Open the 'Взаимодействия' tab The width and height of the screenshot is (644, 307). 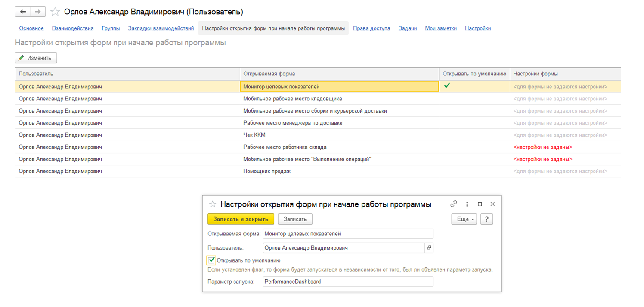click(x=73, y=28)
